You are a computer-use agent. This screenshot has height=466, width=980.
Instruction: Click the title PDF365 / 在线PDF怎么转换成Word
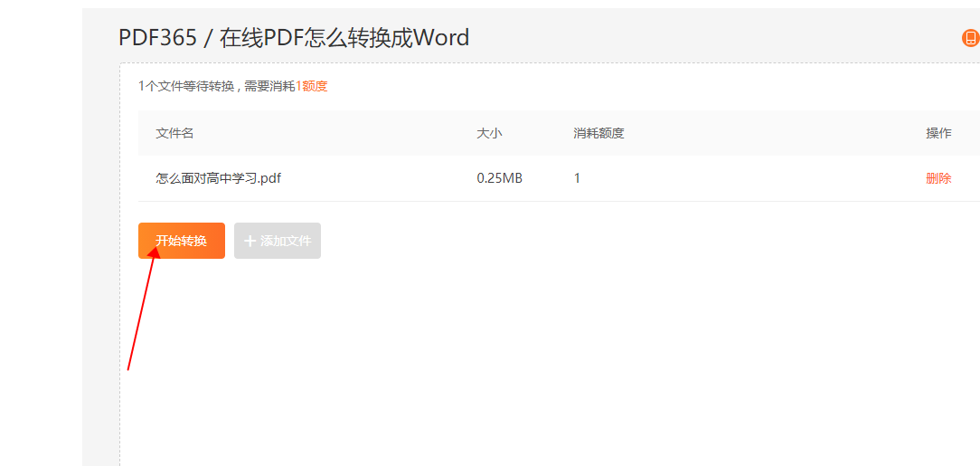[294, 38]
